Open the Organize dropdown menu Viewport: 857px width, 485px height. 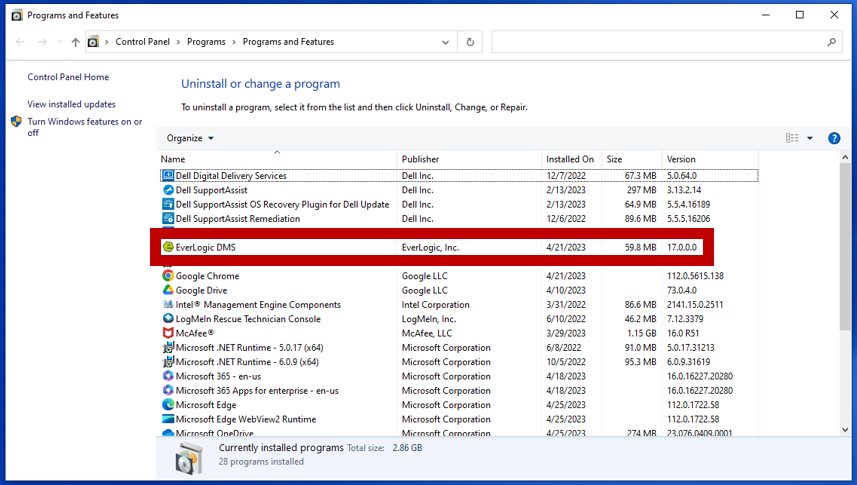(x=190, y=138)
